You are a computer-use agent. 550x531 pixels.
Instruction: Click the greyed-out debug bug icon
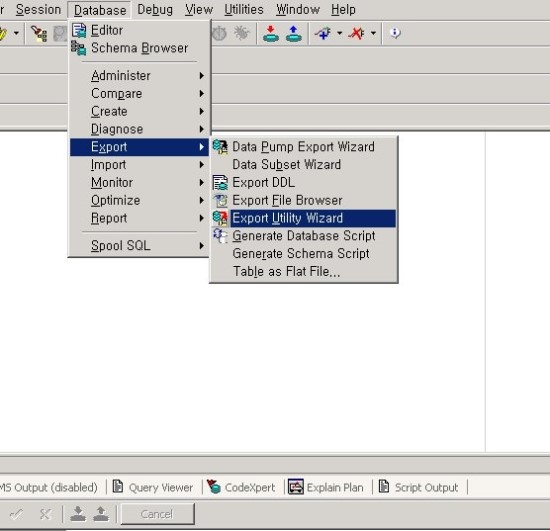(241, 33)
